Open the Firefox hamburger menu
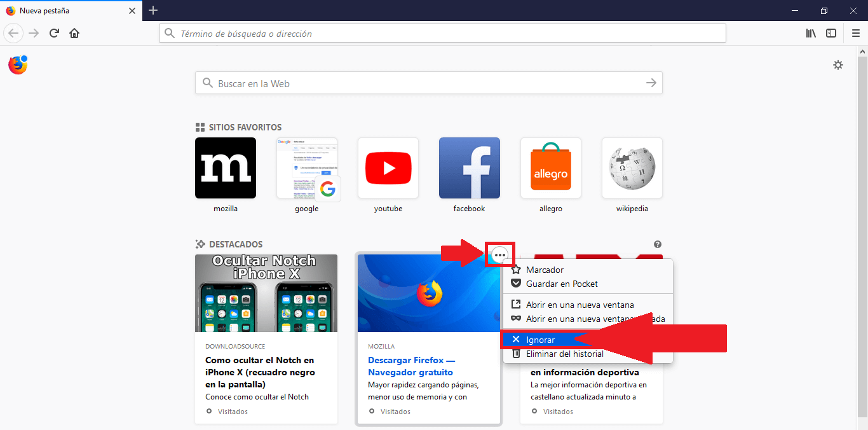The image size is (868, 430). pos(856,33)
